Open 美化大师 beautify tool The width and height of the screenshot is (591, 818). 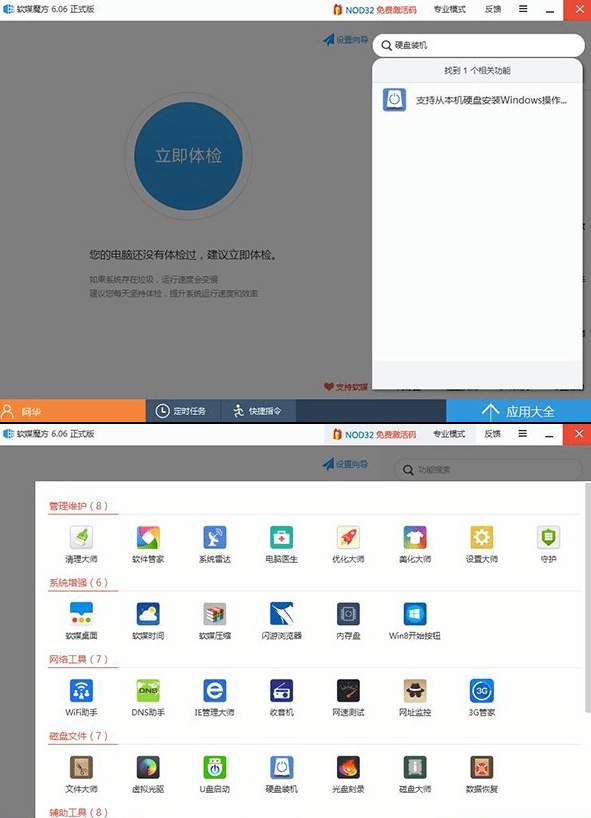click(415, 544)
